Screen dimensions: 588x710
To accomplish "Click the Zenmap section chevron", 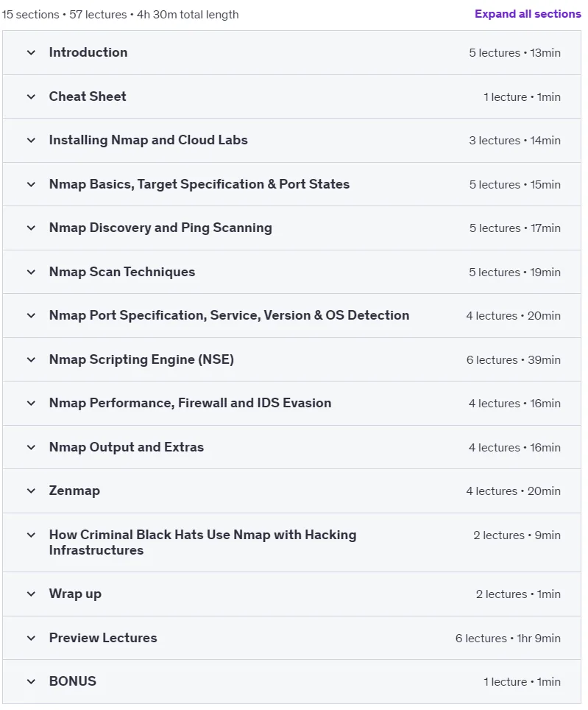I will pos(31,491).
